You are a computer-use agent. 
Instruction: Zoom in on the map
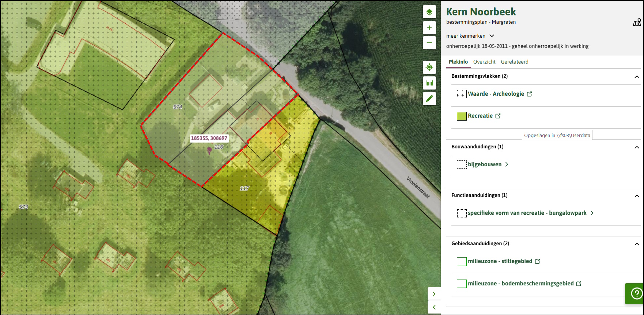click(x=429, y=28)
